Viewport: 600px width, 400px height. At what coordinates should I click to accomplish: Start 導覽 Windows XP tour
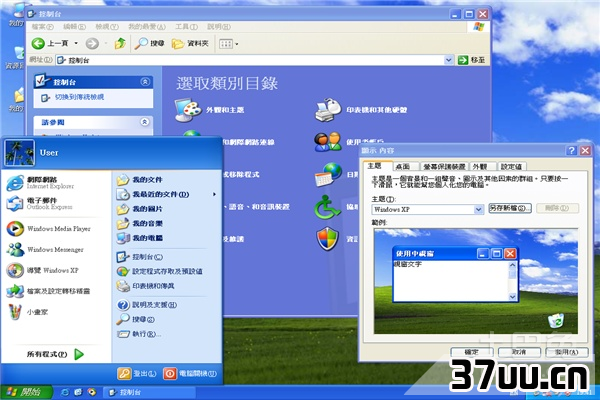pyautogui.click(x=42, y=270)
